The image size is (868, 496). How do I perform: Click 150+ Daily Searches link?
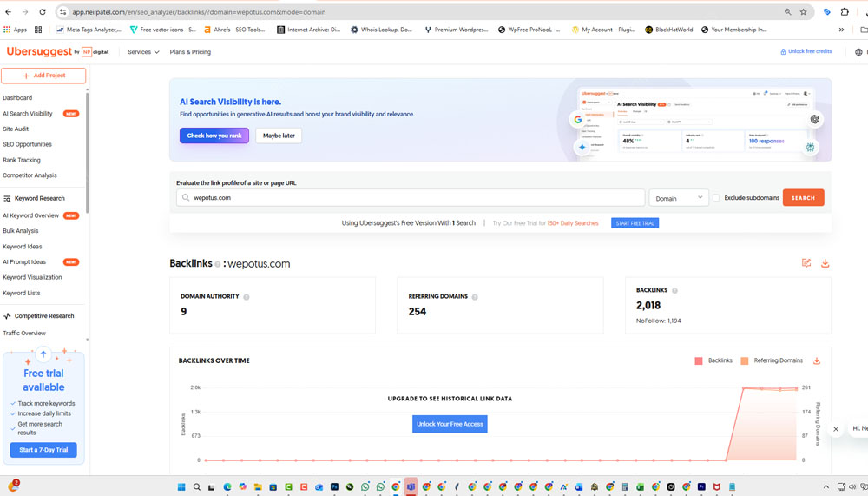pos(573,223)
